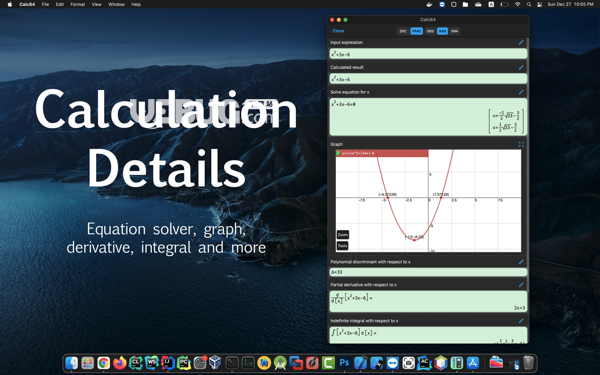Image resolution: width=600 pixels, height=375 pixels.
Task: Open Control Center in the menu bar
Action: coord(540,4)
